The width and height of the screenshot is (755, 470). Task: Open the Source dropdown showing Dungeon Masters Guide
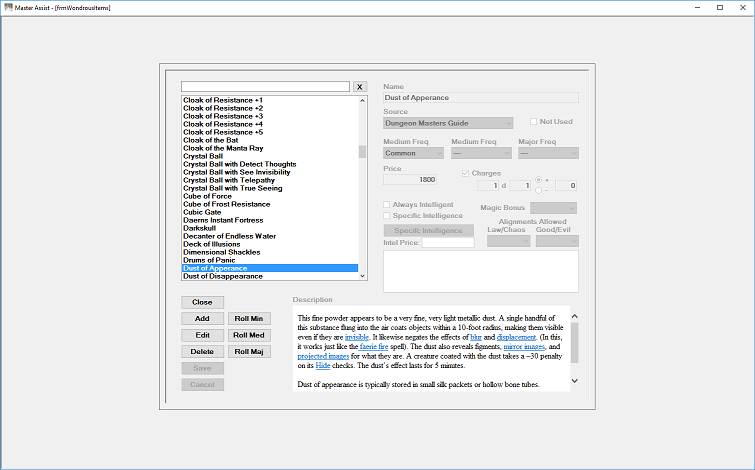tap(448, 123)
